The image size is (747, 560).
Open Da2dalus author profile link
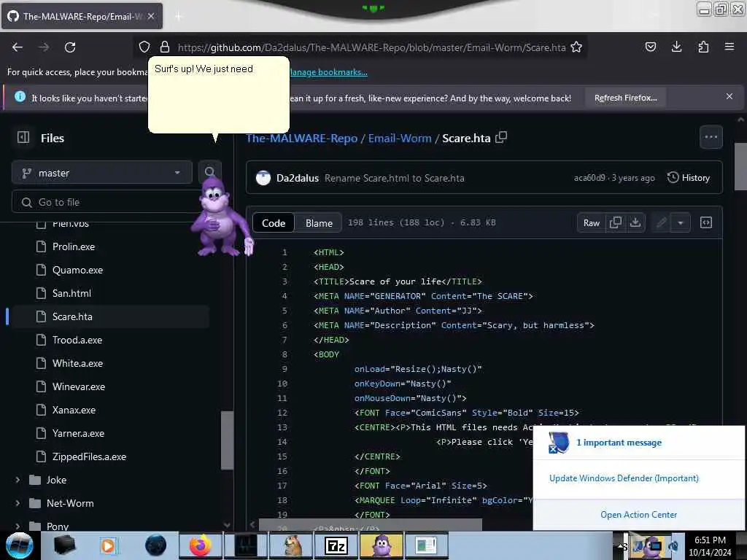tap(298, 178)
